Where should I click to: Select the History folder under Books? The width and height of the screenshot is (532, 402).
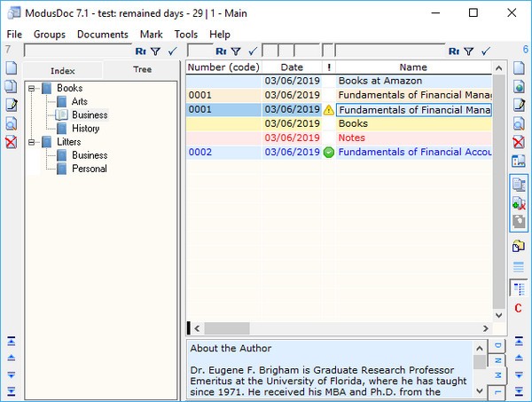(85, 129)
